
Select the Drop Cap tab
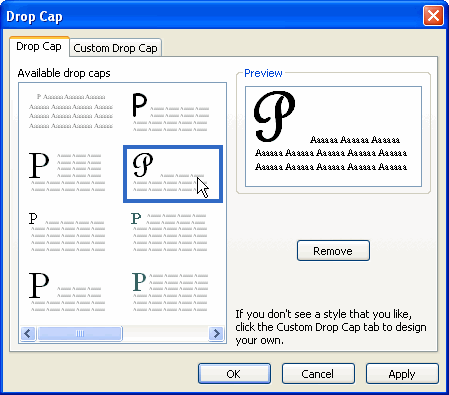39,46
